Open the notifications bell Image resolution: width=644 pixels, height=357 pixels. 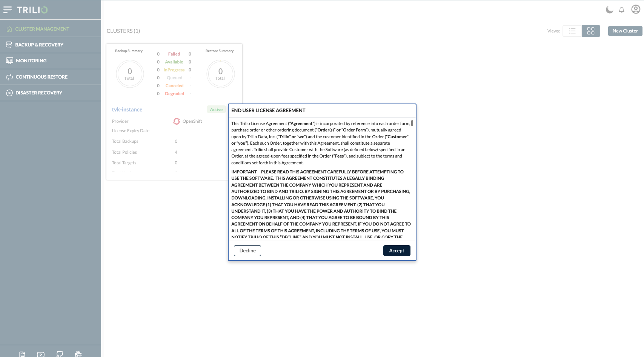(x=622, y=10)
